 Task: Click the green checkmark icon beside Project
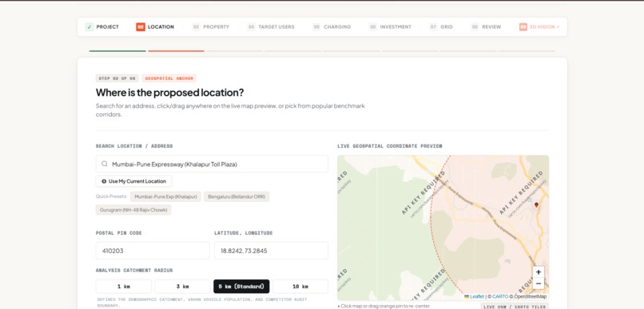[89, 27]
